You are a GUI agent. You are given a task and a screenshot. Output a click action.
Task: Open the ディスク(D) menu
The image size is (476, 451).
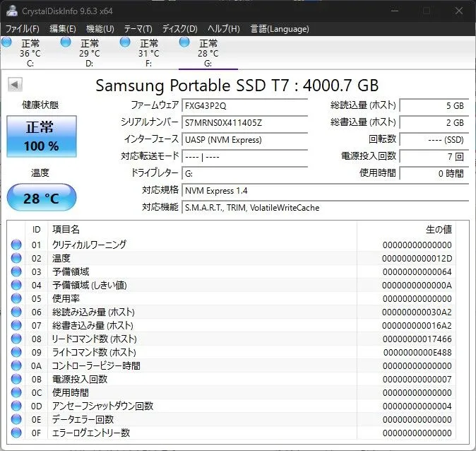[x=179, y=29]
